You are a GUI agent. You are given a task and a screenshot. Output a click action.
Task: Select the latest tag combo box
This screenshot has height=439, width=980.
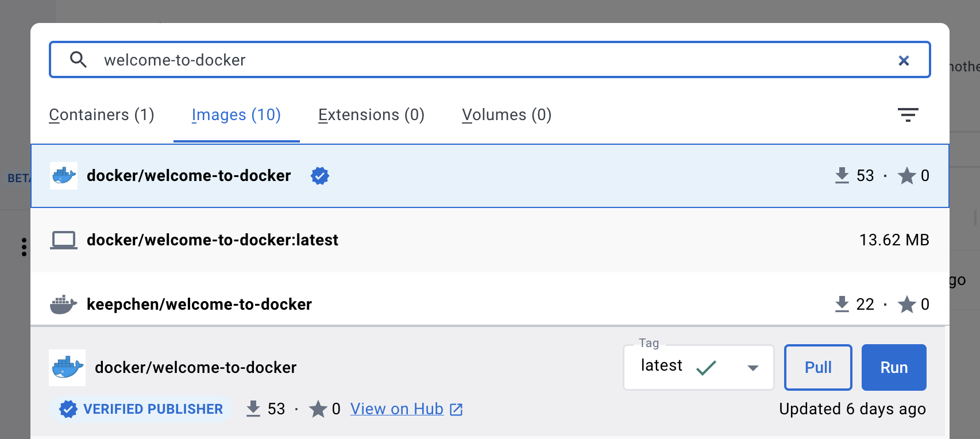click(699, 367)
